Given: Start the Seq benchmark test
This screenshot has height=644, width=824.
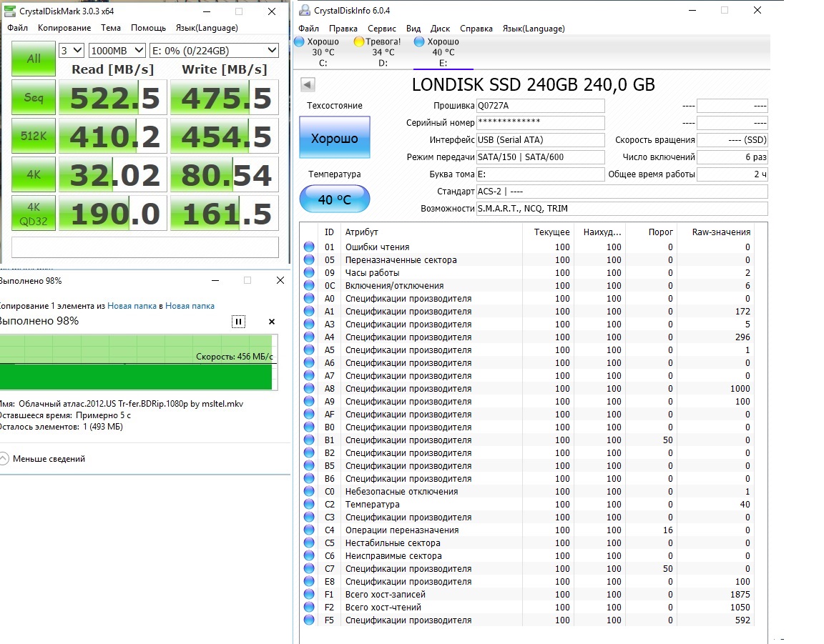Looking at the screenshot, I should (x=34, y=97).
